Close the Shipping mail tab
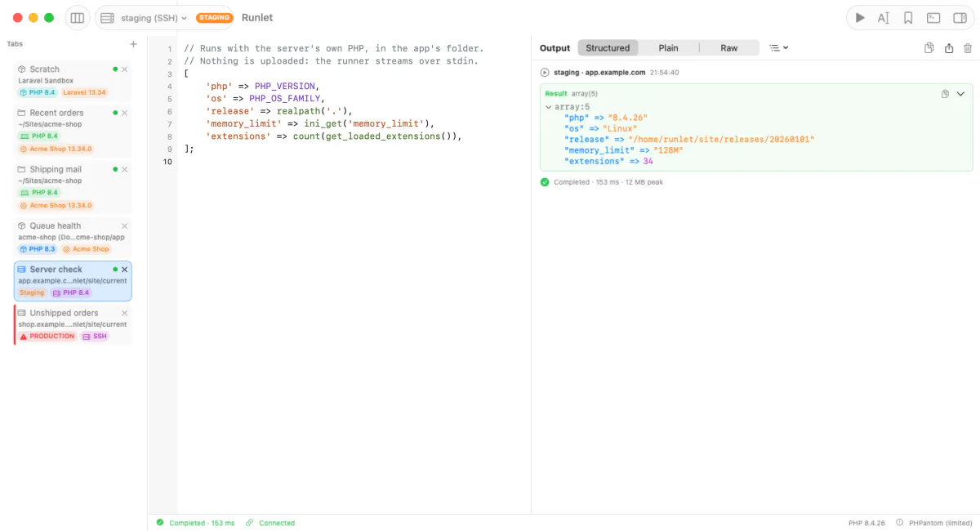The image size is (980, 531). 125,169
